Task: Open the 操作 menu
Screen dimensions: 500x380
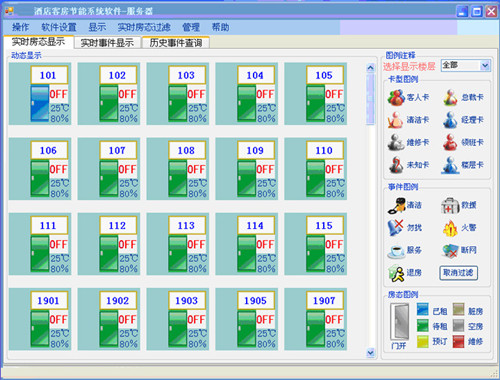Action: (21, 27)
